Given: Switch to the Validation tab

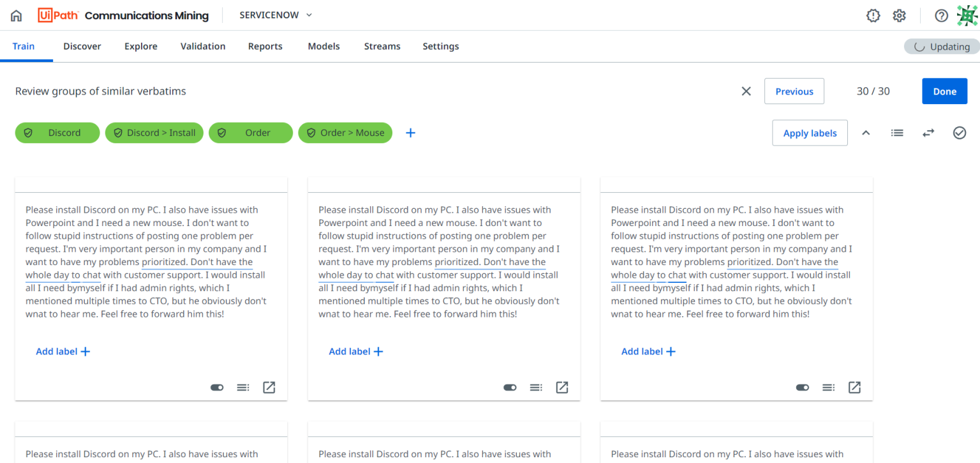Looking at the screenshot, I should point(202,46).
